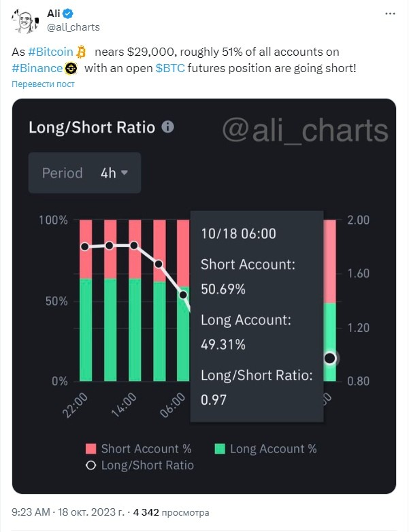Toggle Short Account % legend series
The image size is (409, 532).
click(x=138, y=449)
